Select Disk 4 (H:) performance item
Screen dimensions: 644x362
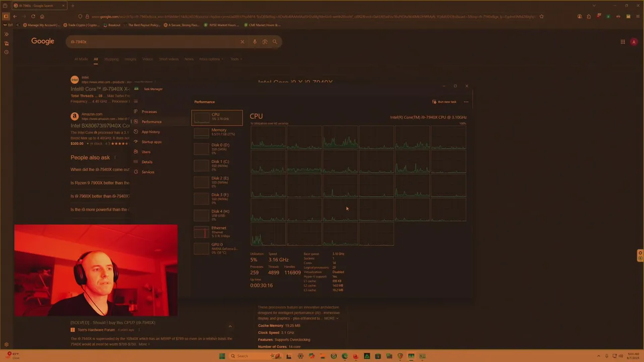point(217,215)
